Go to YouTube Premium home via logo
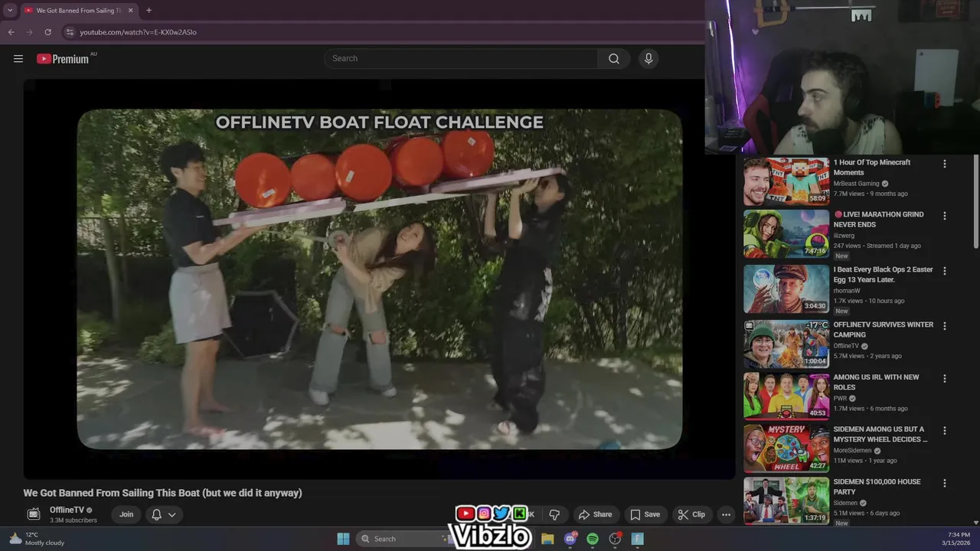This screenshot has height=551, width=980. point(63,59)
